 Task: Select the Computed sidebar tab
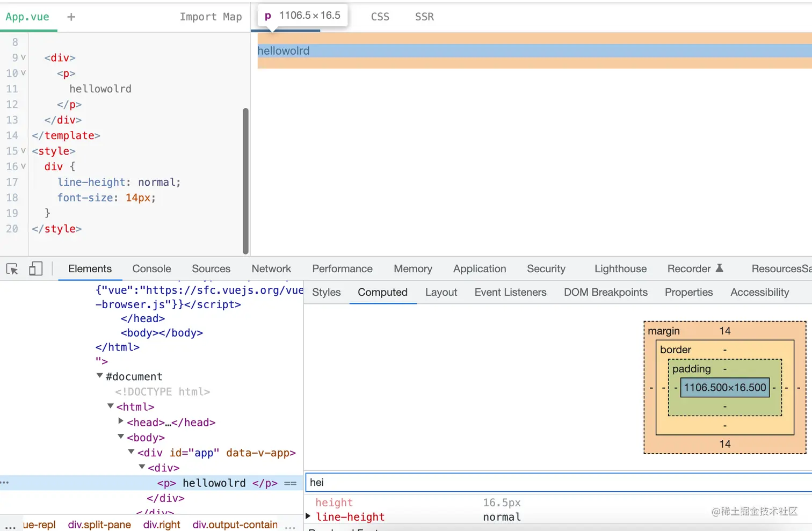[382, 292]
